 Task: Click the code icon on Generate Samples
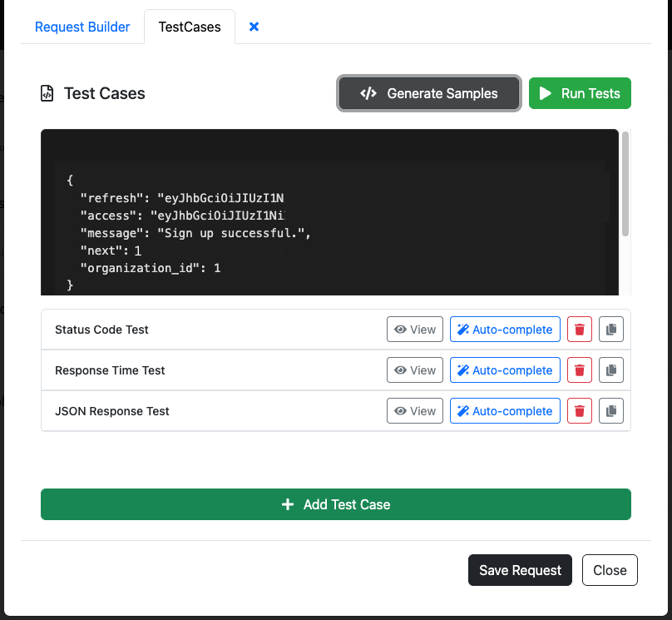[369, 93]
